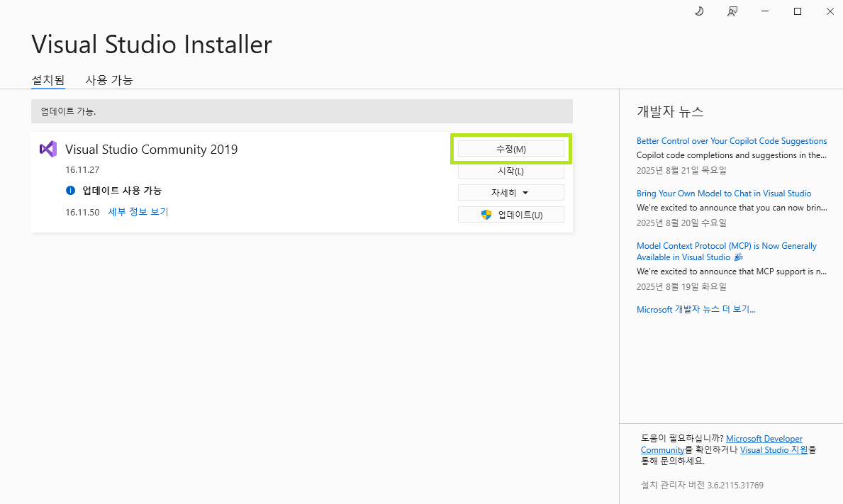Click date 2025년 8월 20일 수요일
843x504 pixels.
(681, 223)
